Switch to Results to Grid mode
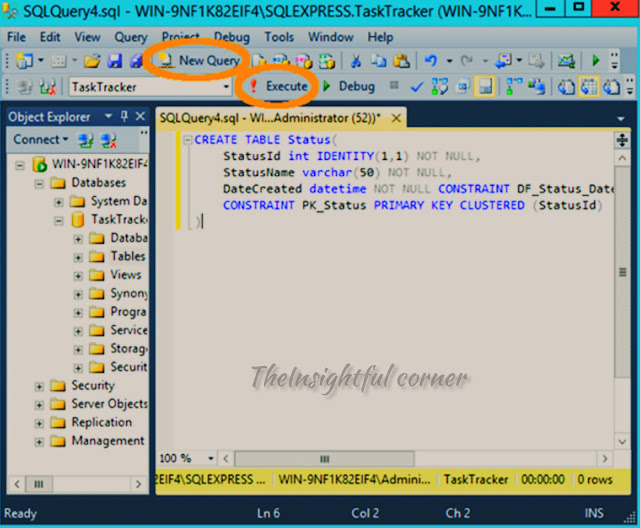The height and width of the screenshot is (528, 640). click(x=589, y=87)
